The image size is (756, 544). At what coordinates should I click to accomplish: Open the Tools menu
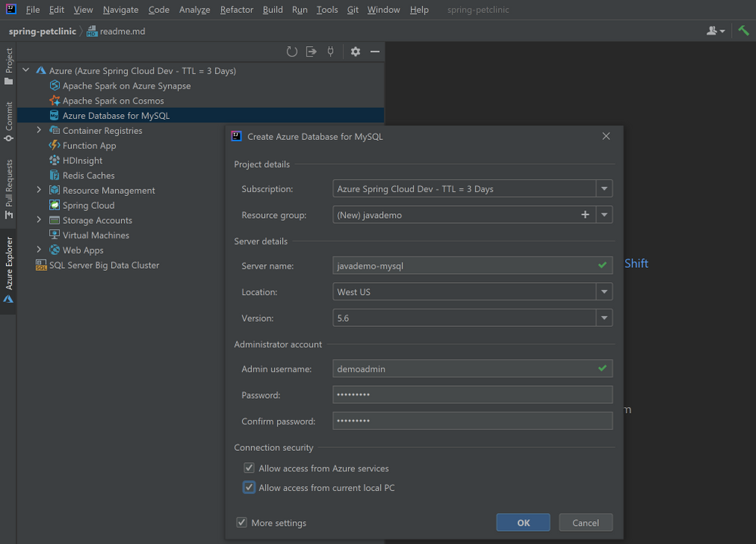(x=328, y=10)
